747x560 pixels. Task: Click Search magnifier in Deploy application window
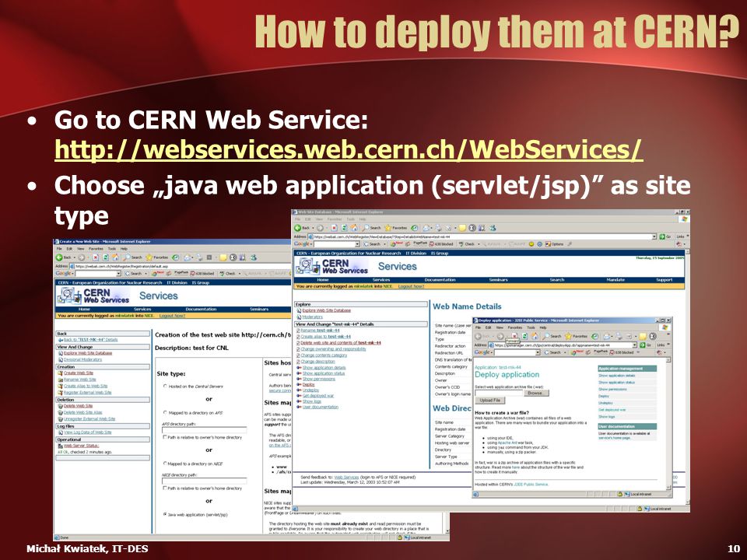point(546,336)
